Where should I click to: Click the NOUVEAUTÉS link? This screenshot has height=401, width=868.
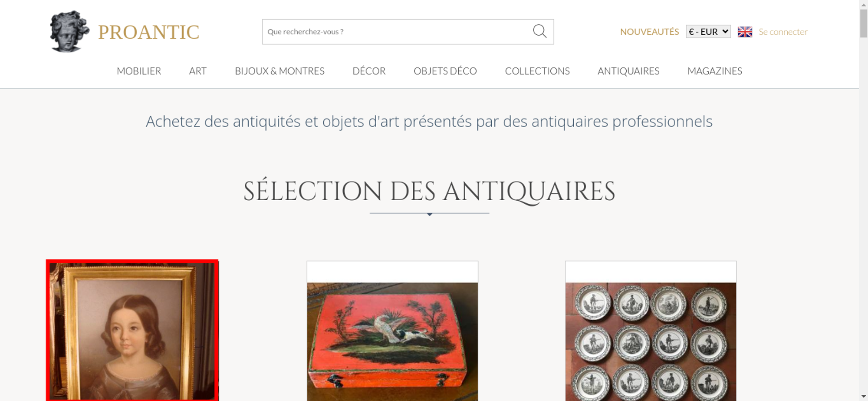tap(649, 32)
